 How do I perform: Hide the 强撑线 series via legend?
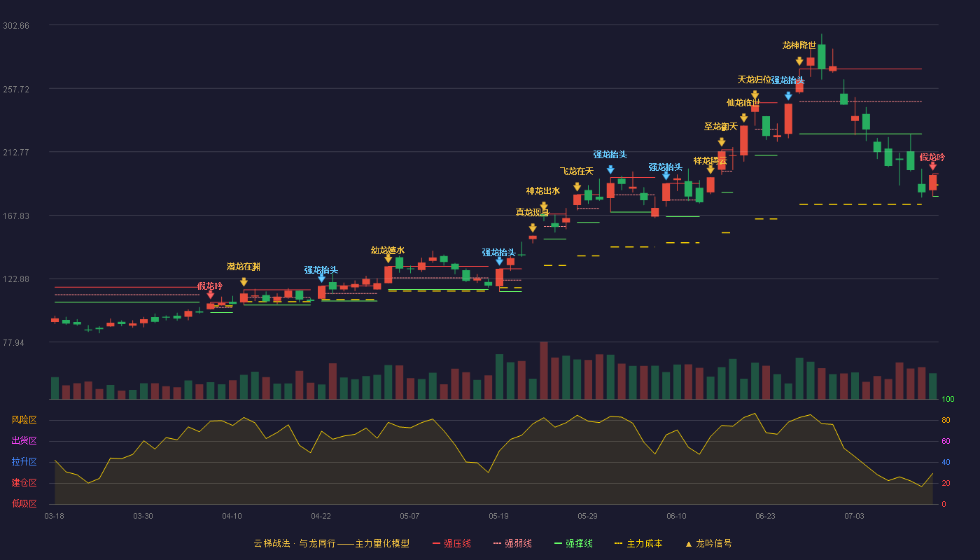click(x=573, y=543)
